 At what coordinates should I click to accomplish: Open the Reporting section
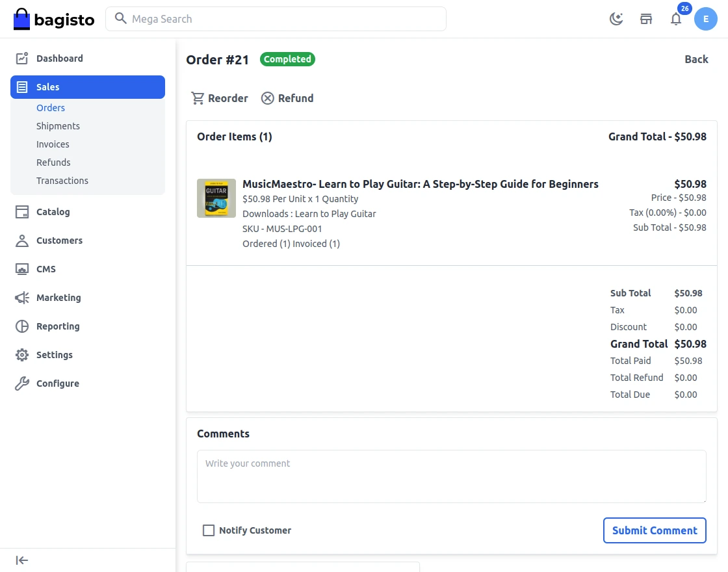58,326
